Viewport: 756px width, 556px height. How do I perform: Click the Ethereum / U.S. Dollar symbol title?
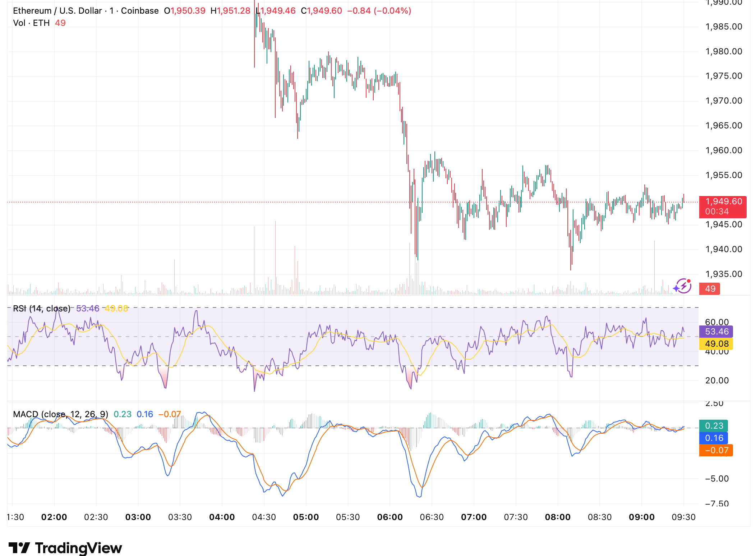(57, 11)
